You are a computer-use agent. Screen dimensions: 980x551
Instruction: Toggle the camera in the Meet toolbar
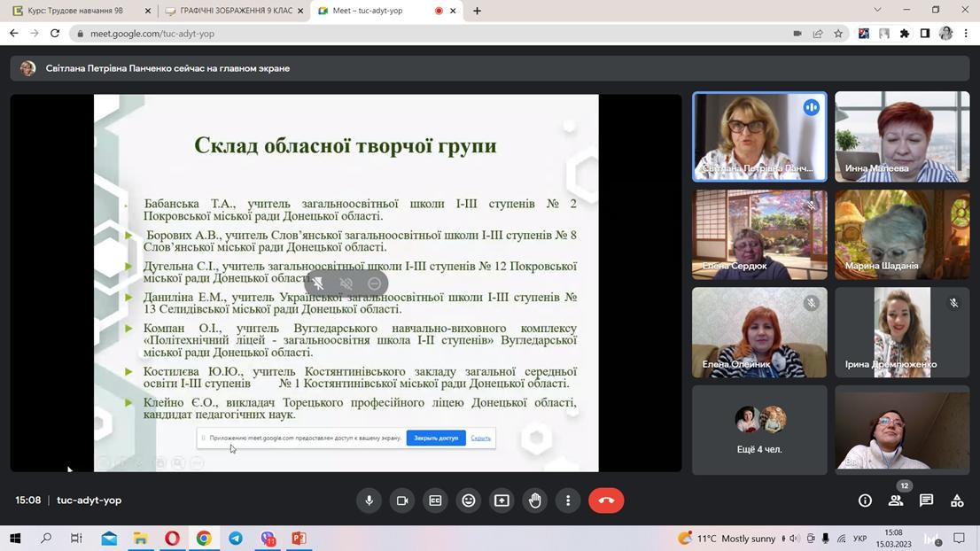(x=402, y=501)
